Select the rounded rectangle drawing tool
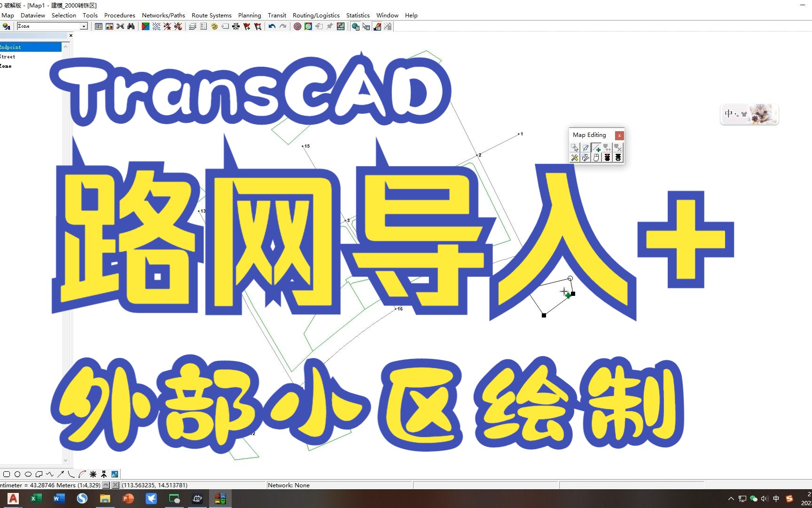812x508 pixels. click(x=7, y=474)
